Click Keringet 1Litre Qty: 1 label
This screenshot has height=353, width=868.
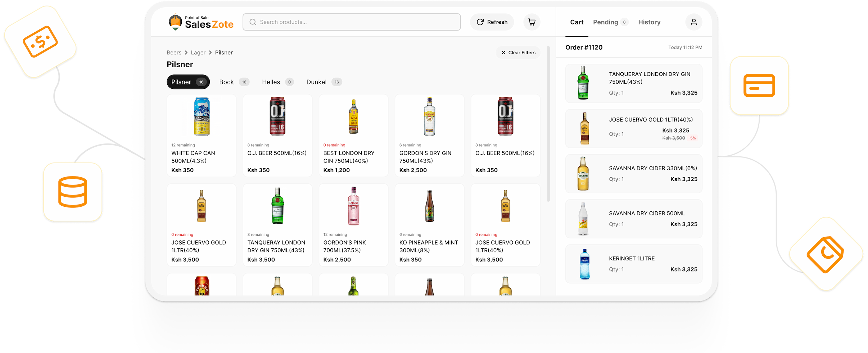(616, 269)
